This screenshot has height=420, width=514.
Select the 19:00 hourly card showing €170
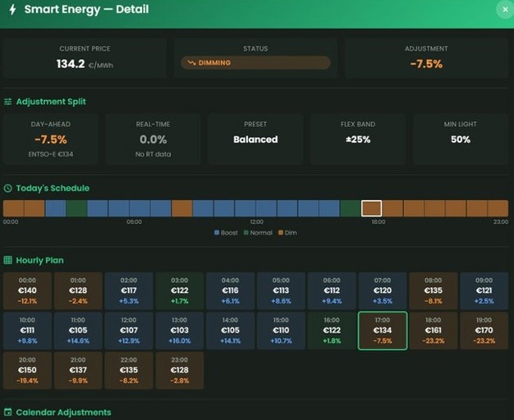[484, 330]
